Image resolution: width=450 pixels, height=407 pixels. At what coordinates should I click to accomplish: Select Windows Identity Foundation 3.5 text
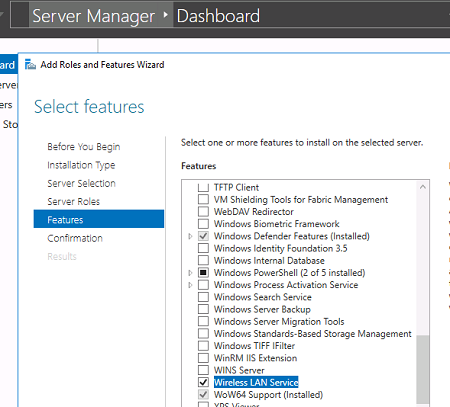(280, 248)
